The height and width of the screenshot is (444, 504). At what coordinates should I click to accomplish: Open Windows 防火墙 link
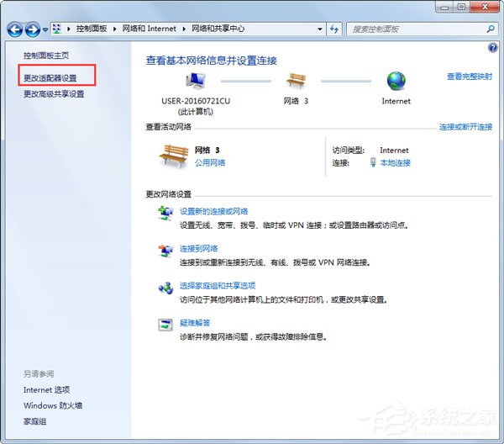[x=53, y=405]
